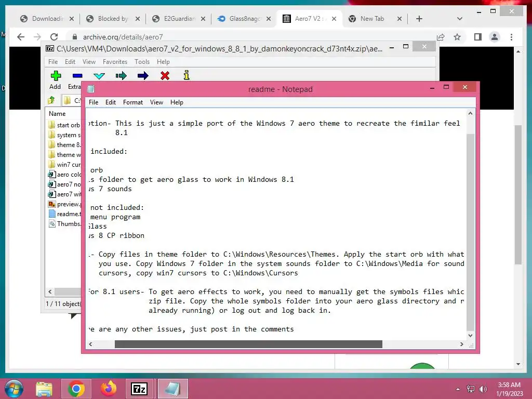Open the View menu in 7-Zip
The height and width of the screenshot is (399, 532).
[x=89, y=62]
